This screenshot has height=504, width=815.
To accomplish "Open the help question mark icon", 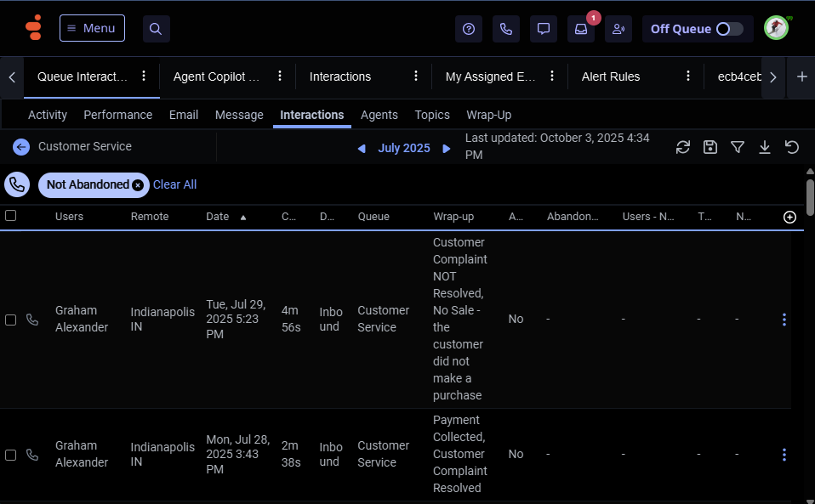I will tap(469, 29).
